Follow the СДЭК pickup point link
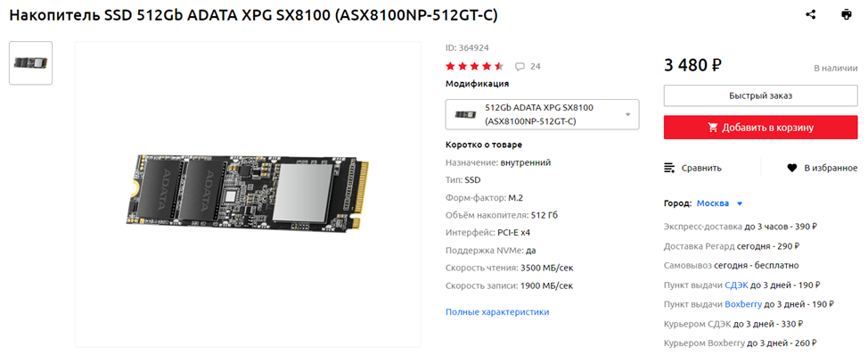 [x=736, y=285]
